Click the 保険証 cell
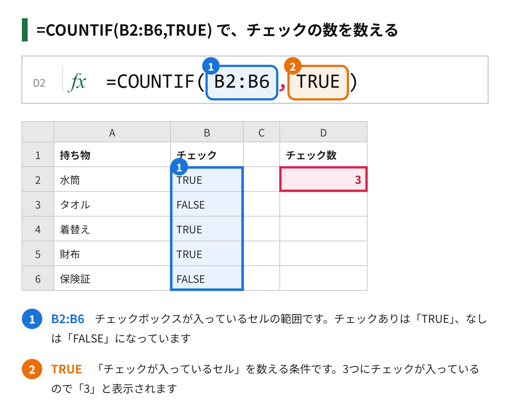510x420 pixels. [112, 278]
